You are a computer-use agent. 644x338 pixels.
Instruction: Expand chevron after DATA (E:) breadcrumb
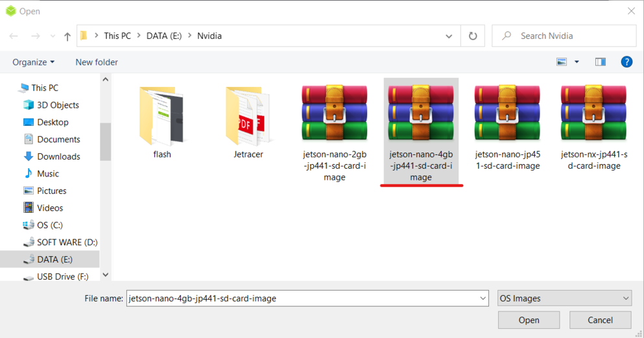click(x=190, y=36)
